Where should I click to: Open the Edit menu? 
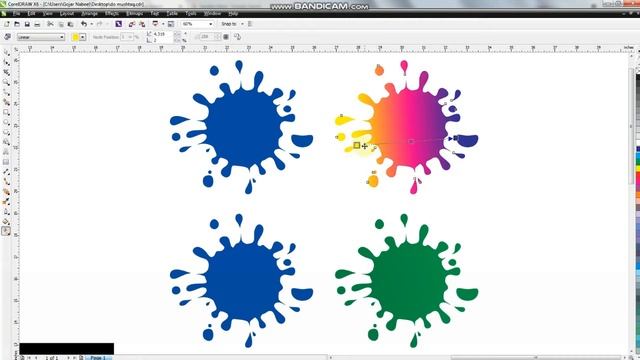(31, 13)
